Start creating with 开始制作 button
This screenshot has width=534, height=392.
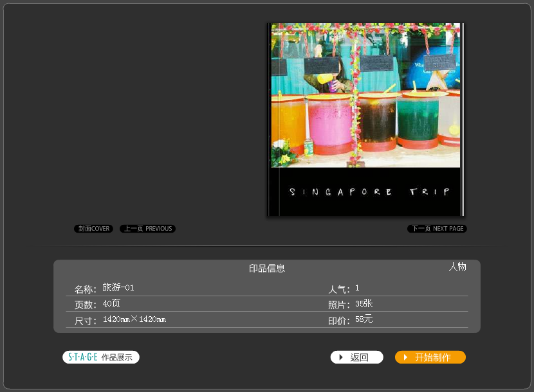(x=430, y=357)
